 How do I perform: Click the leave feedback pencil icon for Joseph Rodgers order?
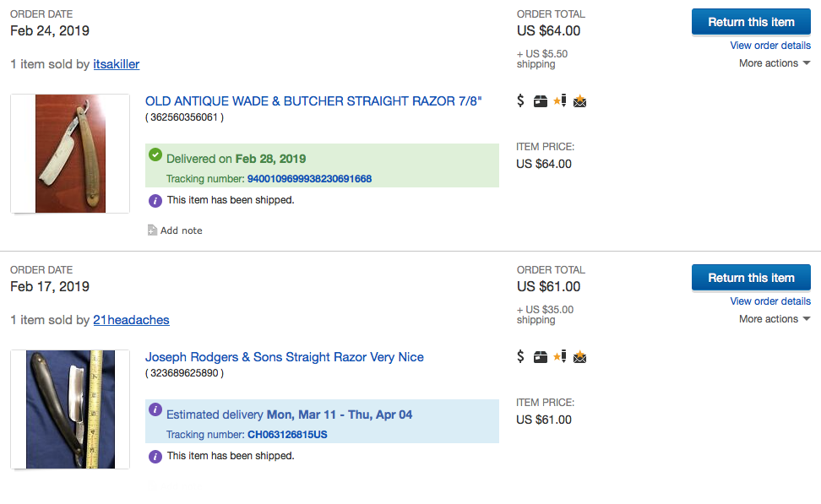click(x=560, y=357)
